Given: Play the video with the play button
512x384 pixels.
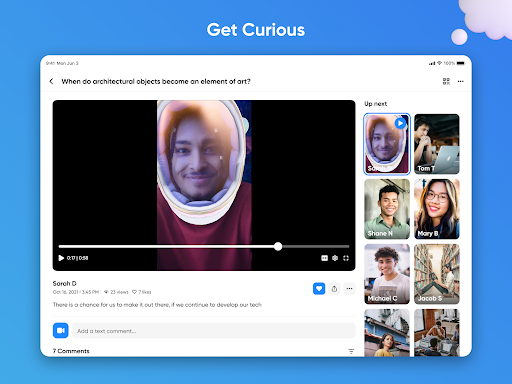Looking at the screenshot, I should click(61, 258).
